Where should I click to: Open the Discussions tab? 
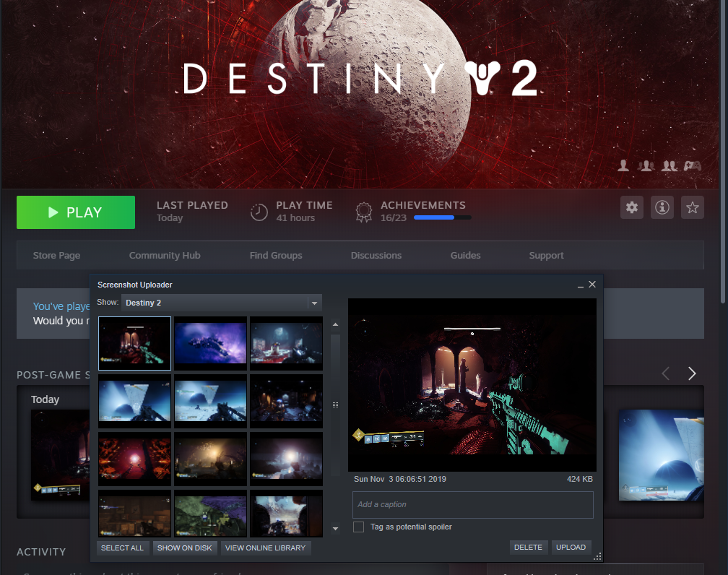point(376,256)
